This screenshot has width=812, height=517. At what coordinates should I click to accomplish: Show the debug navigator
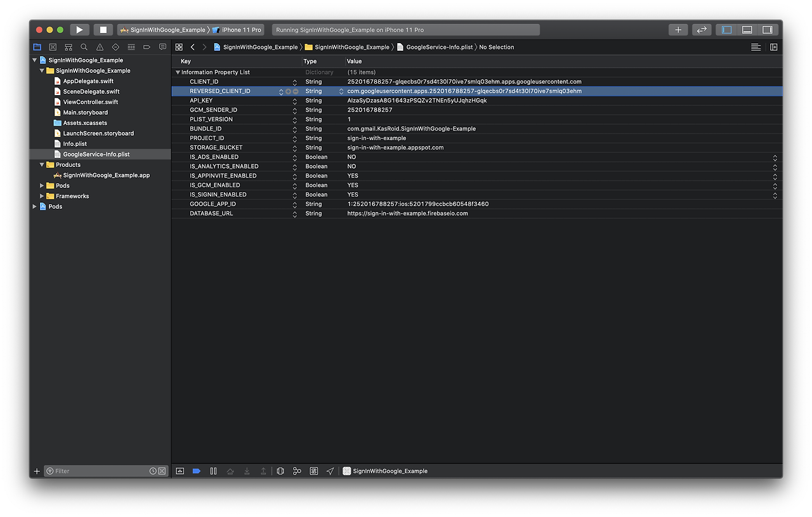point(131,47)
